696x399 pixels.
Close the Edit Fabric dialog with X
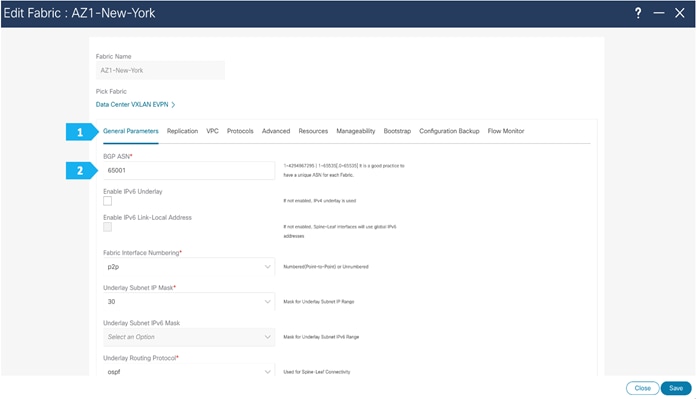[680, 13]
